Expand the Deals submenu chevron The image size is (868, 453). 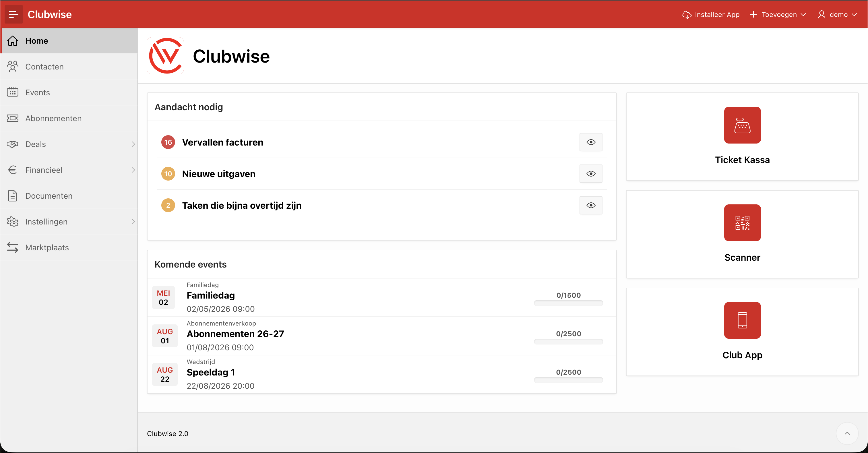tap(133, 144)
